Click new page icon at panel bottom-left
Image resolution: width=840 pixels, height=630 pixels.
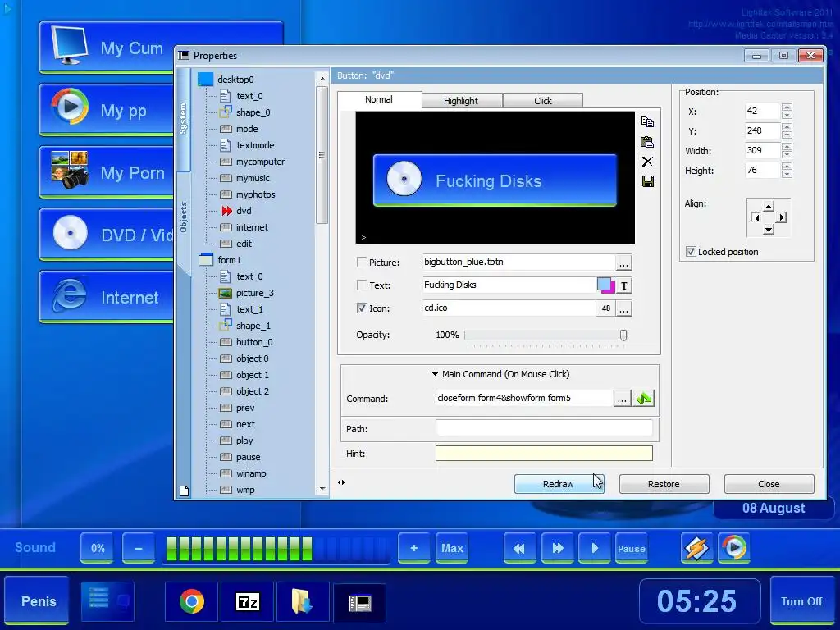185,491
